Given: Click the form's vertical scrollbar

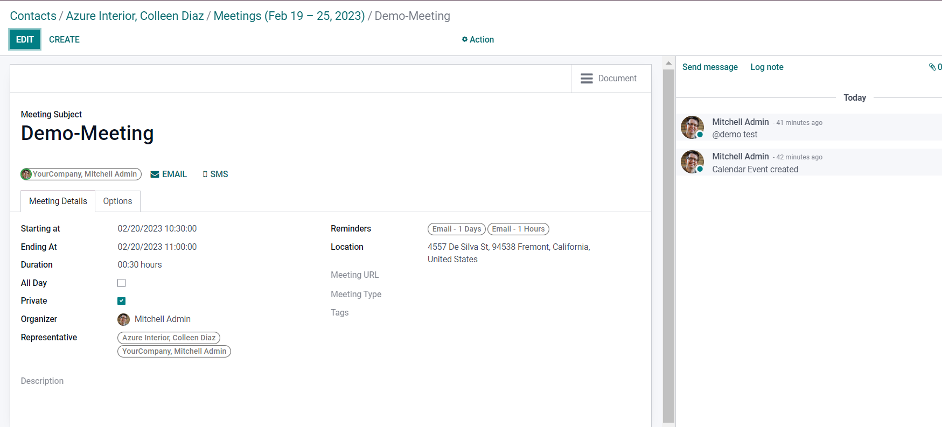Looking at the screenshot, I should (x=668, y=240).
